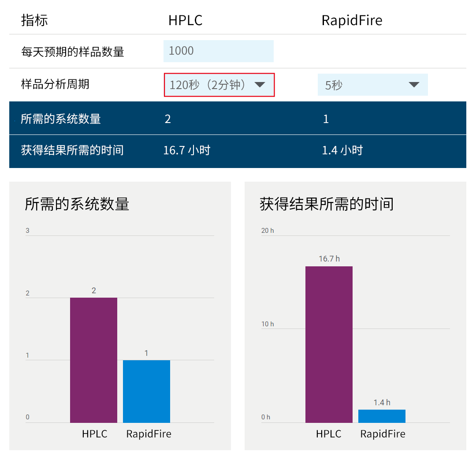
Task: Click the 获得结果所需的时间 chart title
Action: coord(327,204)
